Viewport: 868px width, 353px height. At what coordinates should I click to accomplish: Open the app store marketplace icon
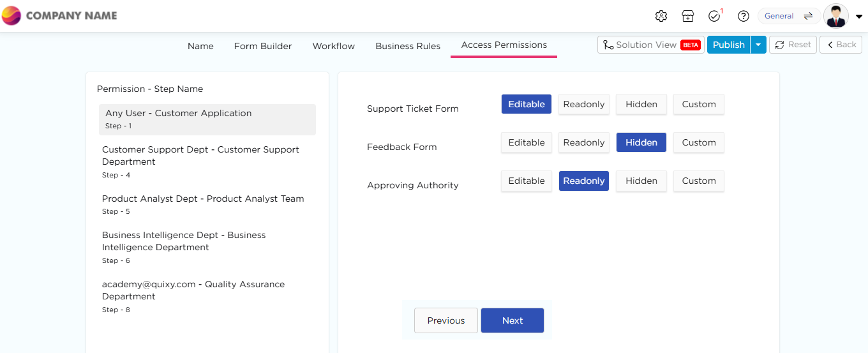coord(687,16)
